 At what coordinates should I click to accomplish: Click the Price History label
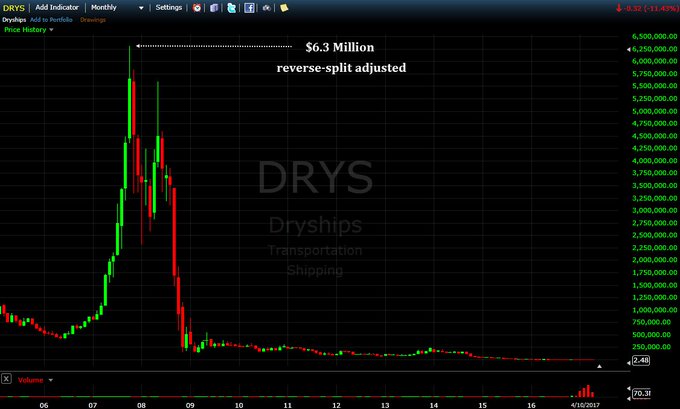click(x=25, y=29)
